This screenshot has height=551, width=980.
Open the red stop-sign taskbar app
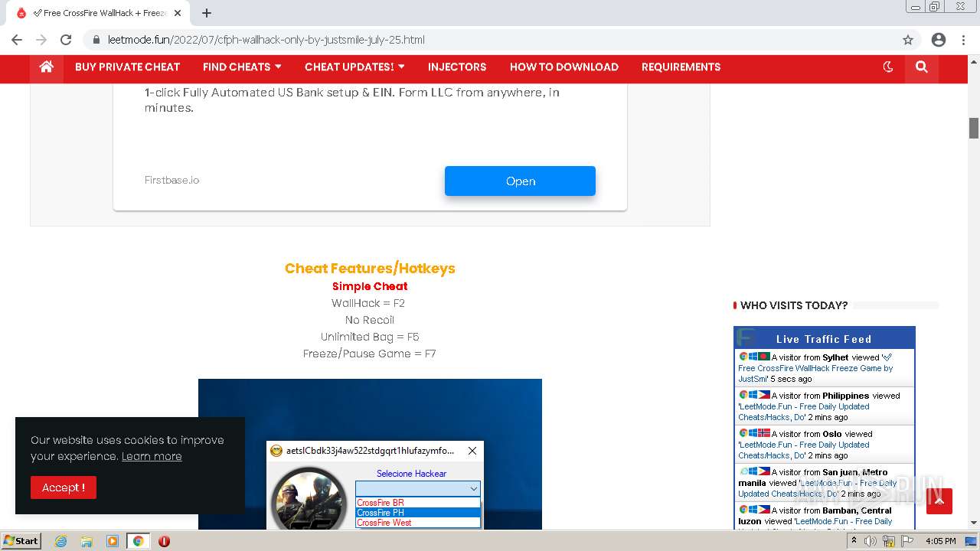(164, 541)
